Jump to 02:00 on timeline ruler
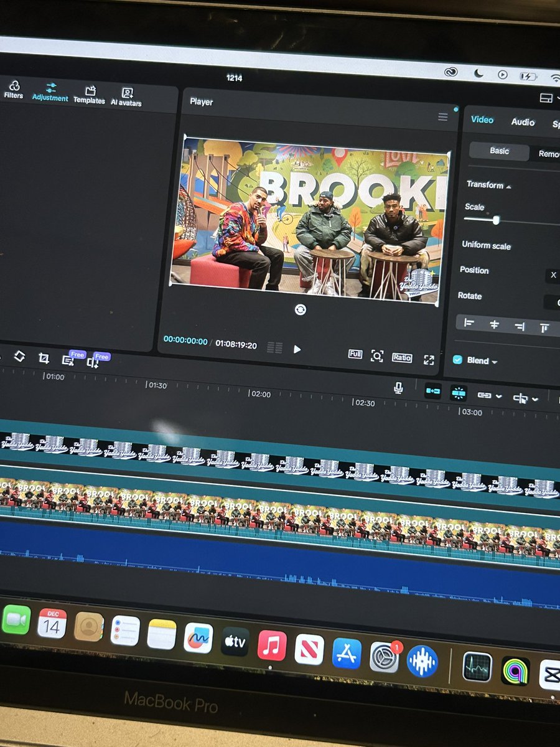The height and width of the screenshot is (747, 560). point(260,394)
